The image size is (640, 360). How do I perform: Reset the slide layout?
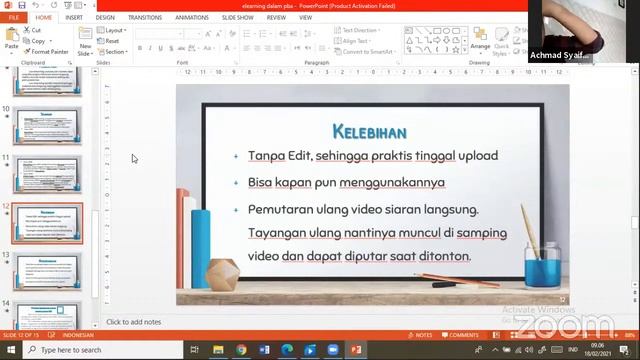coord(108,41)
